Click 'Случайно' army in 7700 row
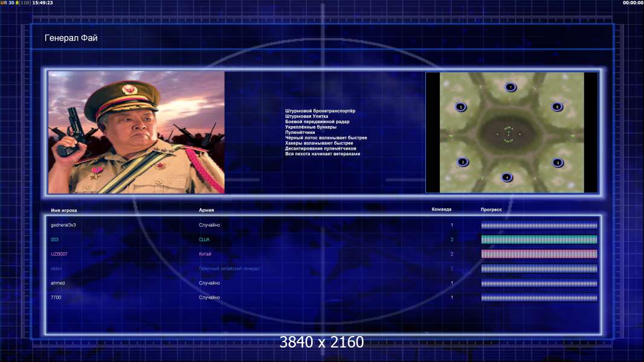This screenshot has height=362, width=644. (x=210, y=297)
